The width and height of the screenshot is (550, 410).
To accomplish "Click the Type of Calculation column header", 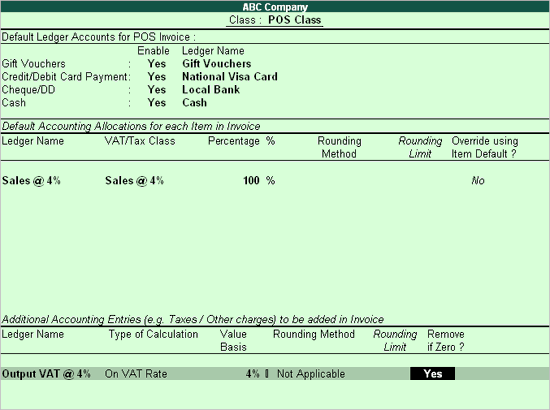I will (x=153, y=334).
